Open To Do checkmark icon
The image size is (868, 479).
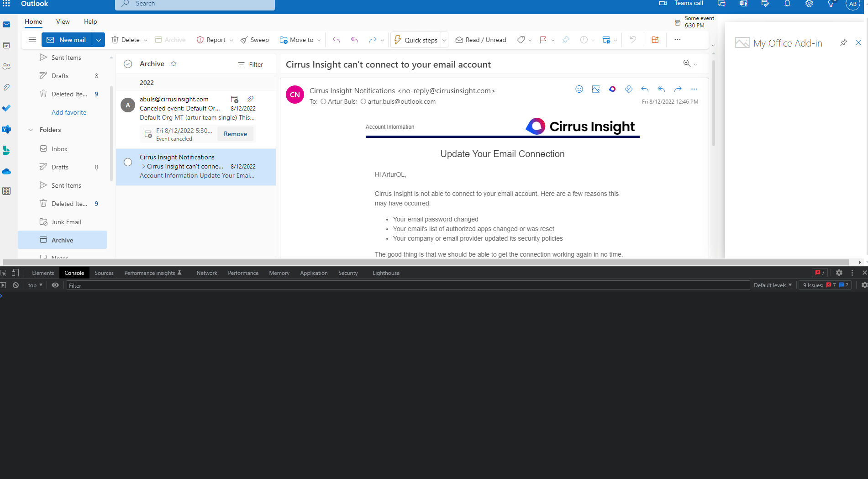pos(6,108)
